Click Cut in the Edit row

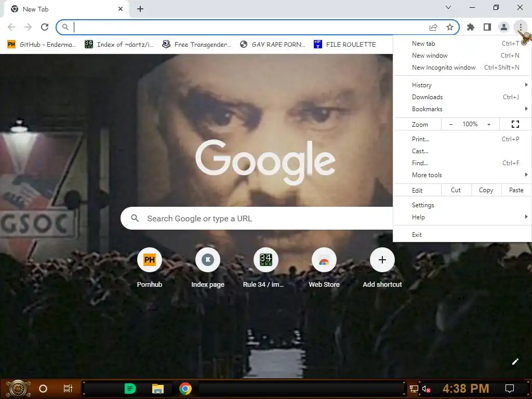(x=456, y=190)
